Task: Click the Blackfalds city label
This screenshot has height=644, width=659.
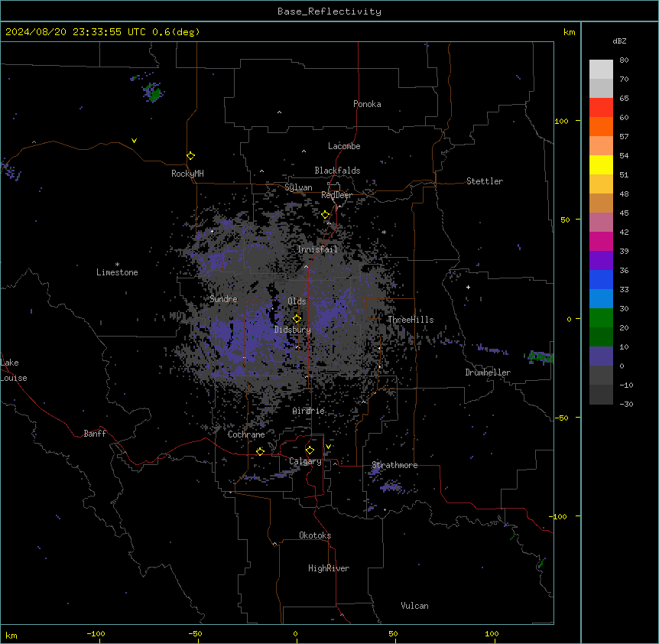Action: pos(337,171)
